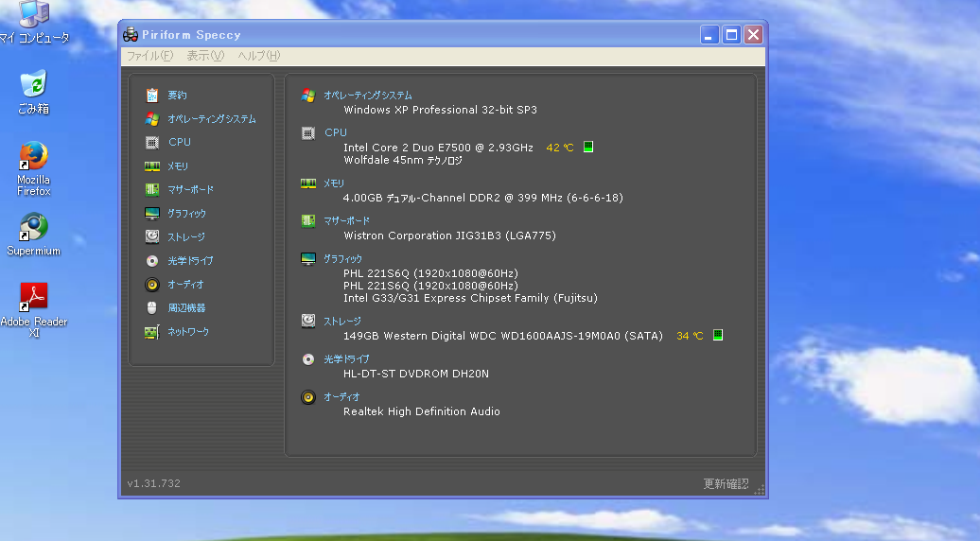Viewport: 980px width, 541px height.
Task: Click the 42 °C CPU temperature value
Action: click(560, 148)
